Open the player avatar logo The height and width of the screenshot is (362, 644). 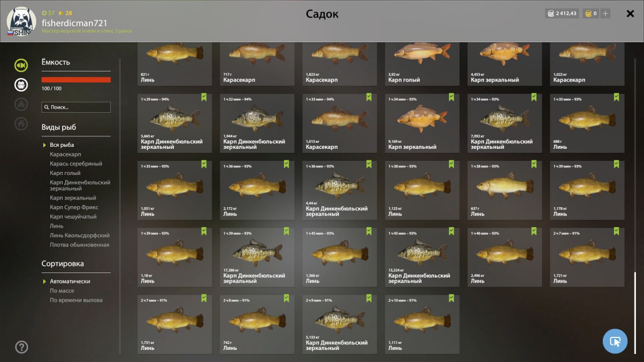[x=21, y=22]
